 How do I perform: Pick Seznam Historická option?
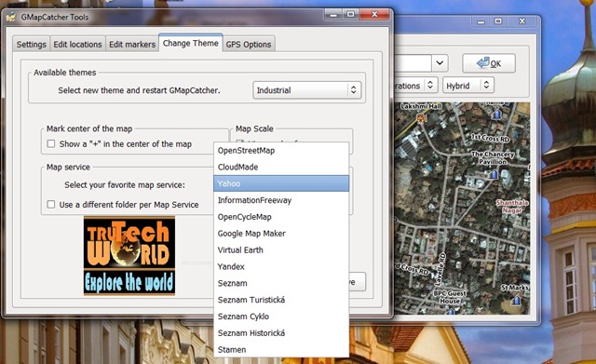281,333
